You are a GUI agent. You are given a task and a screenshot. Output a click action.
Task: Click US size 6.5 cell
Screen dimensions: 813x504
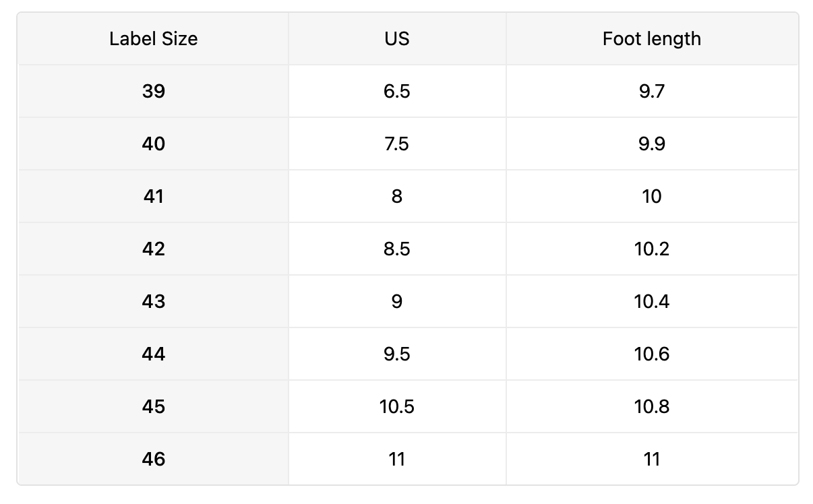click(x=397, y=91)
